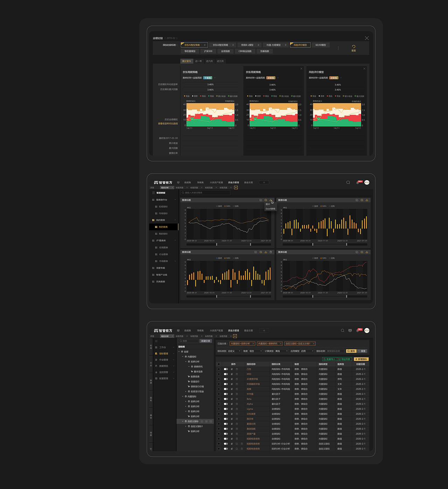Open the 查看收益率对比曲线 link
Screen dimensions: 448x489
click(x=168, y=124)
